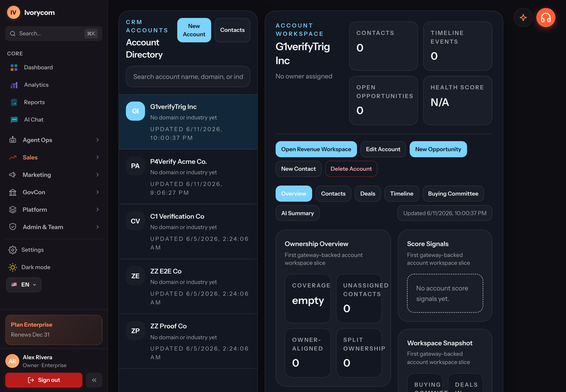Click the Admin & Team shield icon
This screenshot has width=566, height=392.
[x=13, y=227]
